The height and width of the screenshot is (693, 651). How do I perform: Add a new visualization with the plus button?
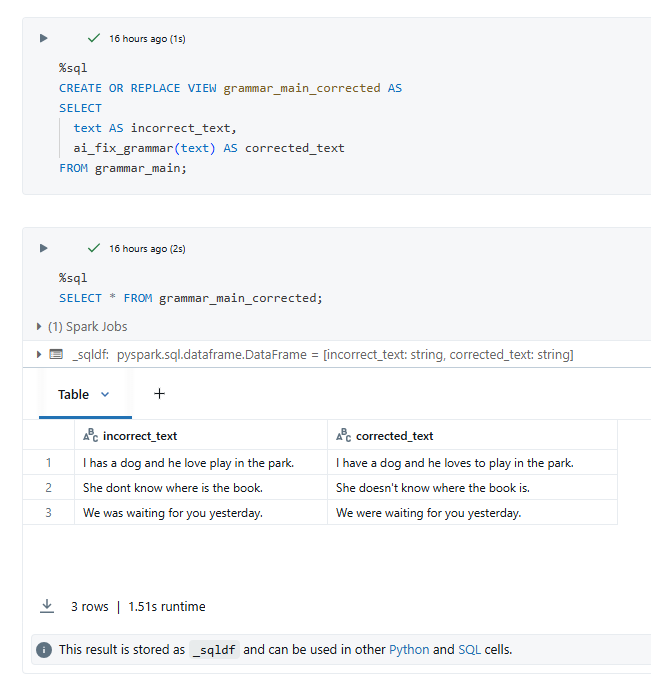[159, 394]
